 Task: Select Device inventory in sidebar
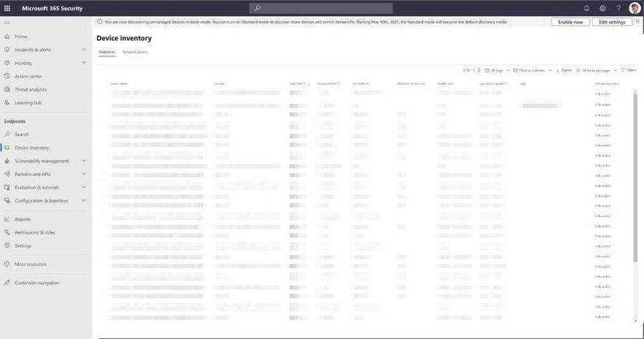31,148
